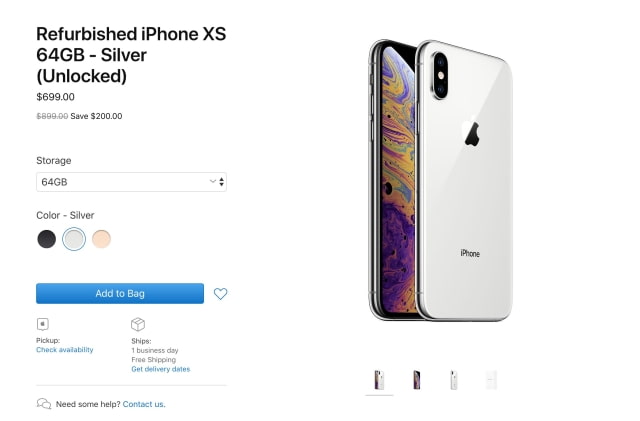The image size is (640, 421).
Task: View the second thumbnail showing phone front
Action: (416, 380)
